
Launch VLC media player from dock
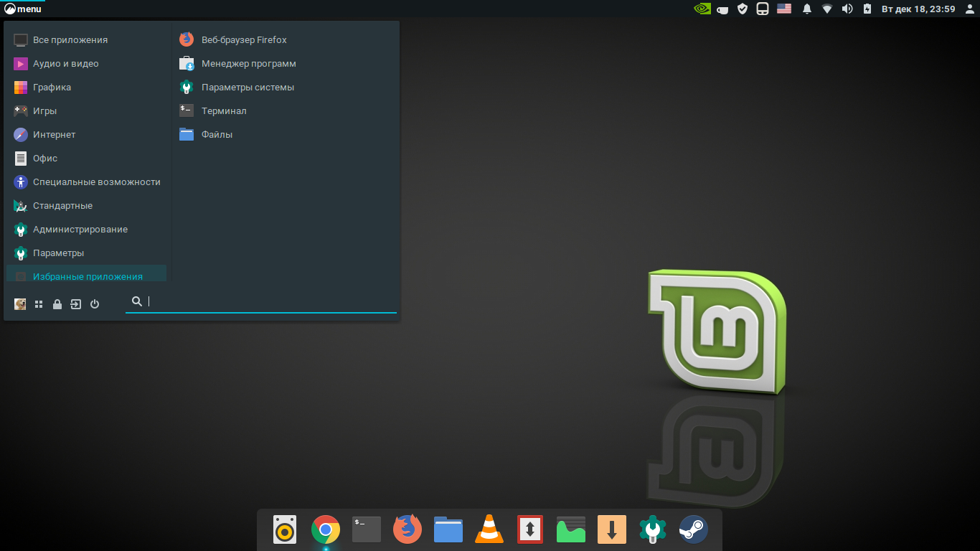(x=489, y=530)
